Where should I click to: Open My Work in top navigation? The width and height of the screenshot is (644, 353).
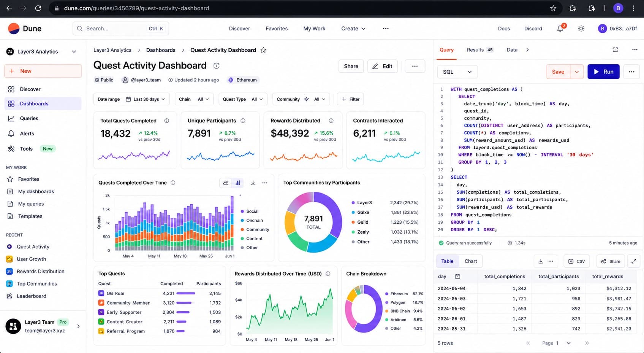click(x=314, y=29)
